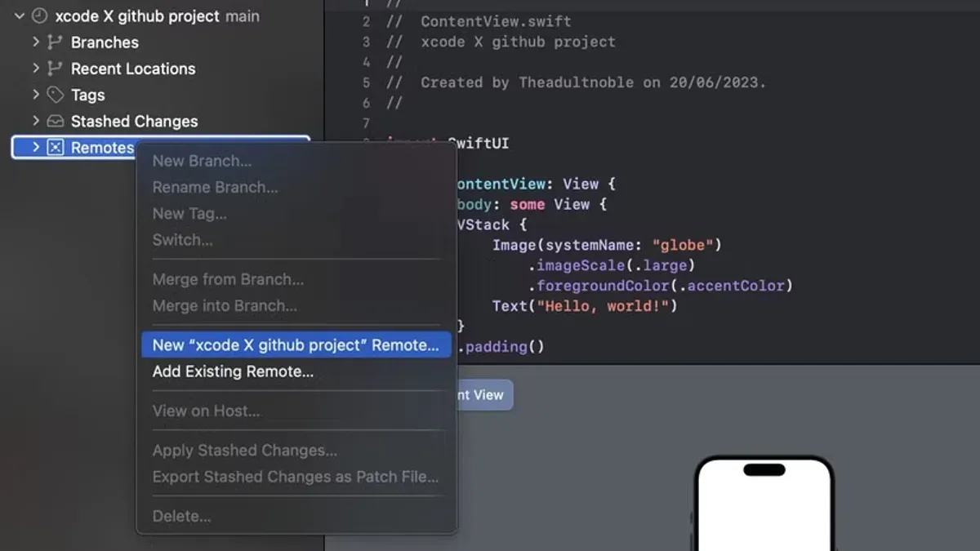Click the main branch label

(x=243, y=16)
